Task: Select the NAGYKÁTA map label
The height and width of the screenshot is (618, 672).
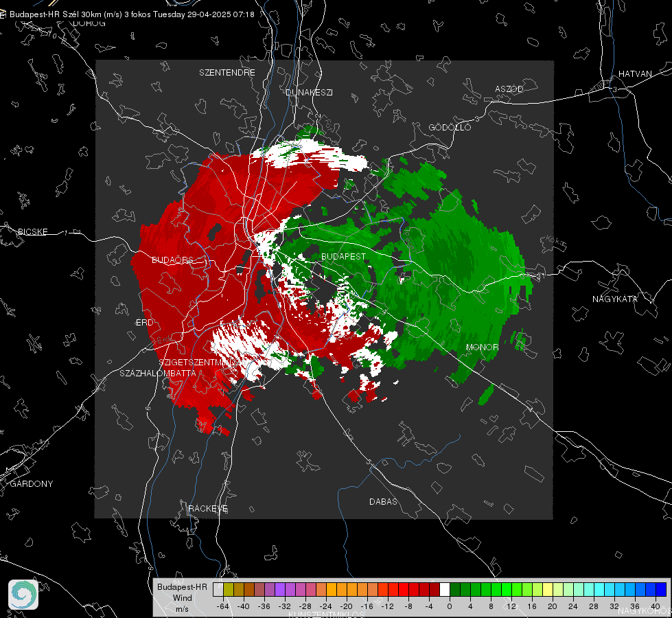Action: 615,299
